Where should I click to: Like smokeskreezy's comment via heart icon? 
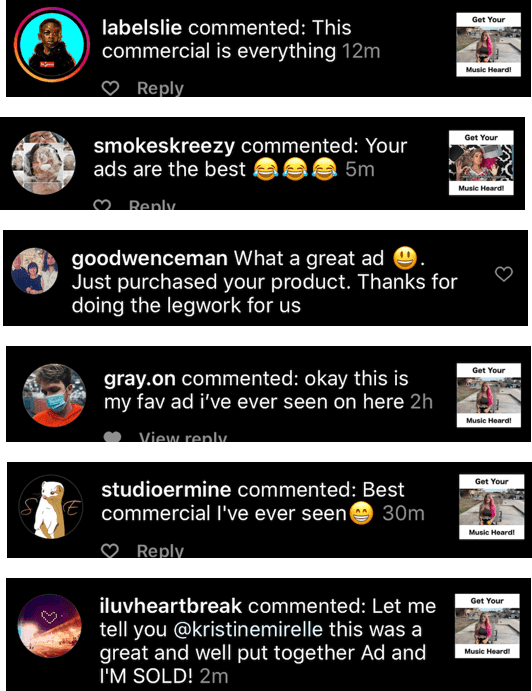tap(102, 205)
